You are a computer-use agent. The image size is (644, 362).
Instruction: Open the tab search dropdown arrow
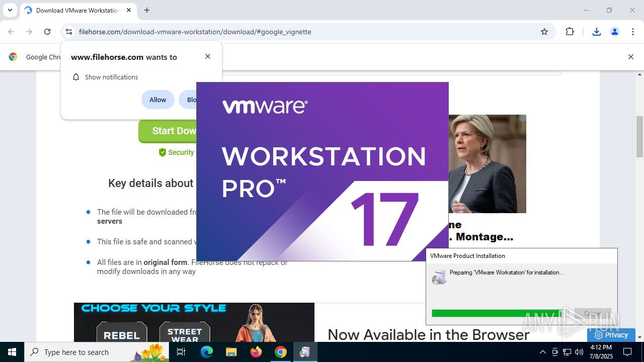click(10, 10)
